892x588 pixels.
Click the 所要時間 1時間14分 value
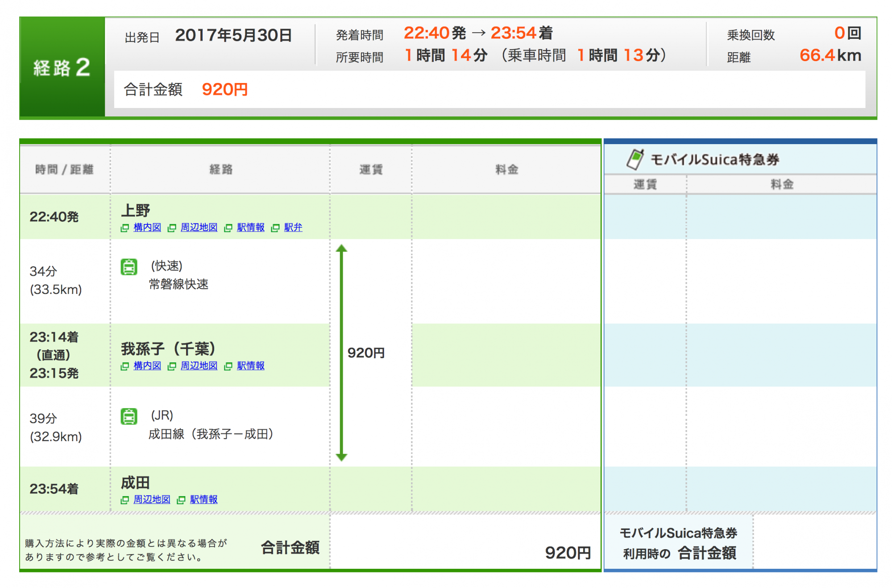(446, 55)
